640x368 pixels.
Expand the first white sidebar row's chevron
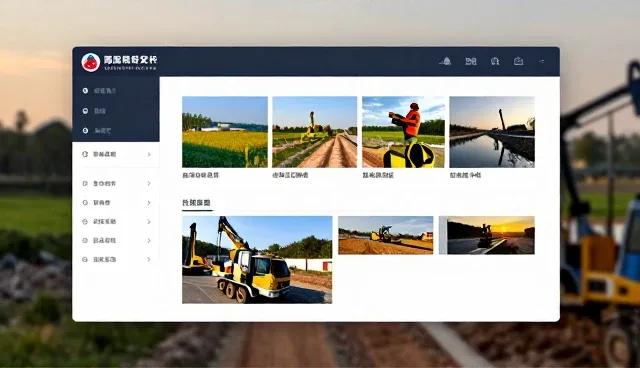tap(149, 154)
